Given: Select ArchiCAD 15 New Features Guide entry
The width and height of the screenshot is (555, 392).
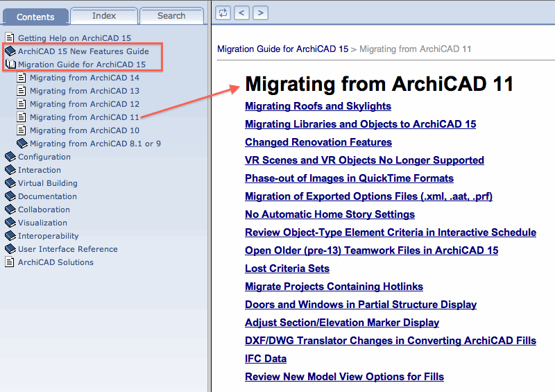Looking at the screenshot, I should tap(83, 51).
